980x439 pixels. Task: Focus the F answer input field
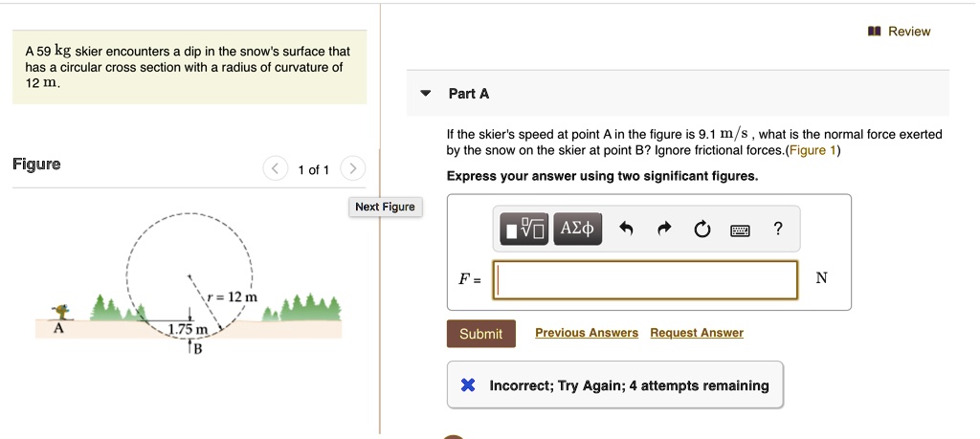646,280
